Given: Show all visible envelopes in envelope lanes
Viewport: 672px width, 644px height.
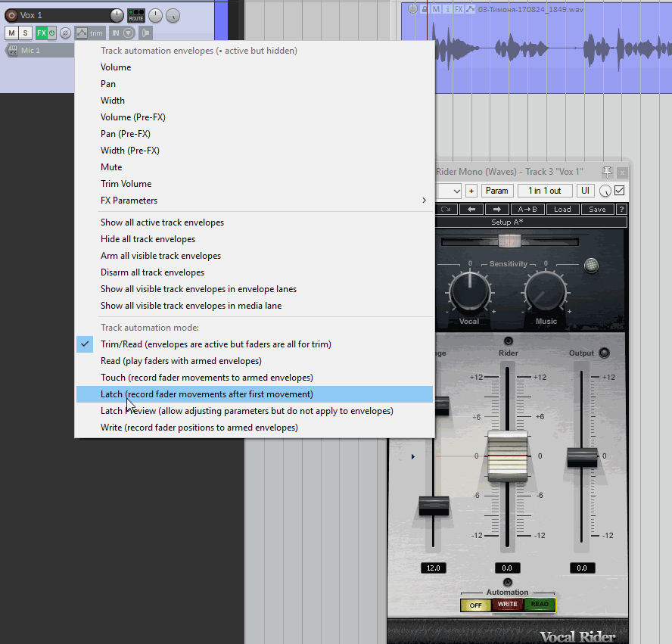Looking at the screenshot, I should click(x=254, y=289).
